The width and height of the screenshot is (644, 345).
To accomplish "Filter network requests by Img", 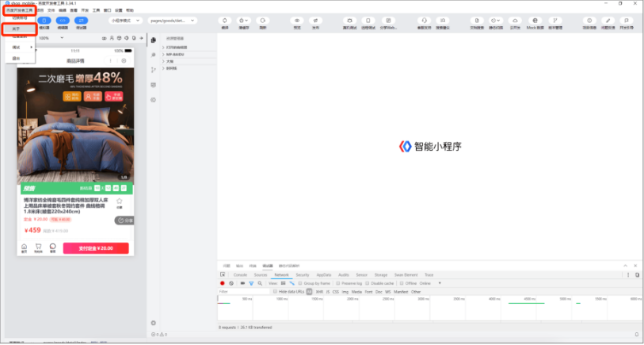I will pos(345,292).
